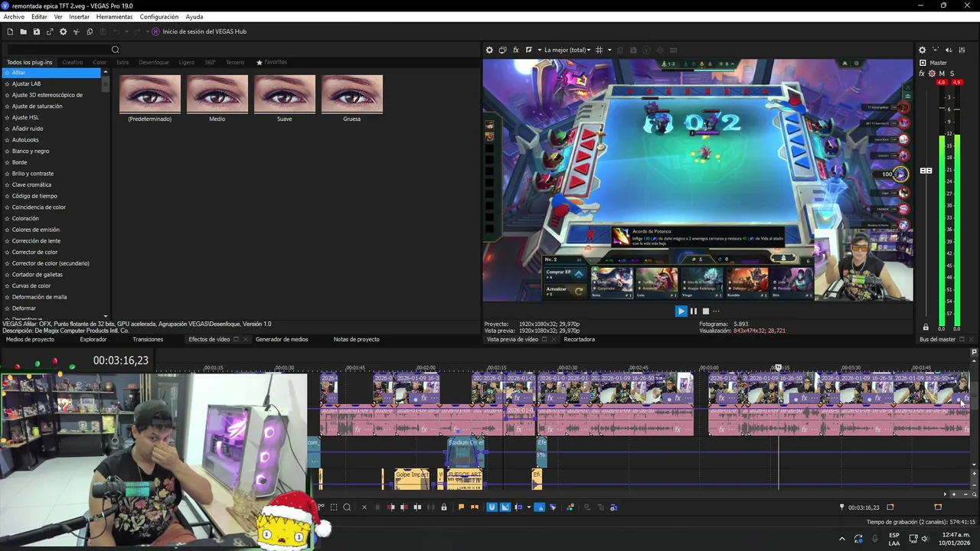Toggle Lock Envelopes to Events button
Image resolution: width=980 pixels, height=551 pixels.
tap(540, 507)
